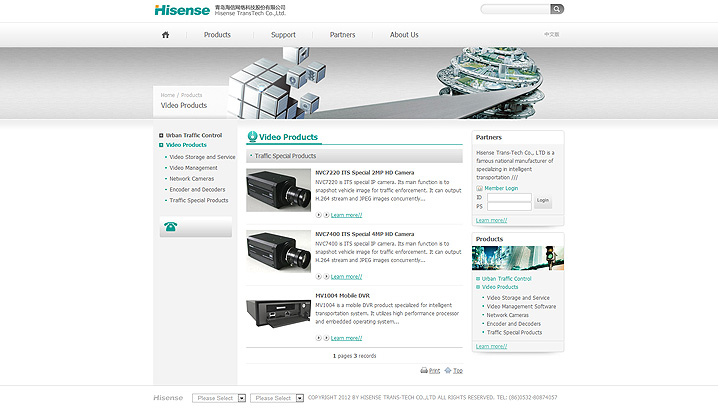This screenshot has height=408, width=718.
Task: Click the MV1004 Mobile DVR thumbnail
Action: tap(278, 313)
